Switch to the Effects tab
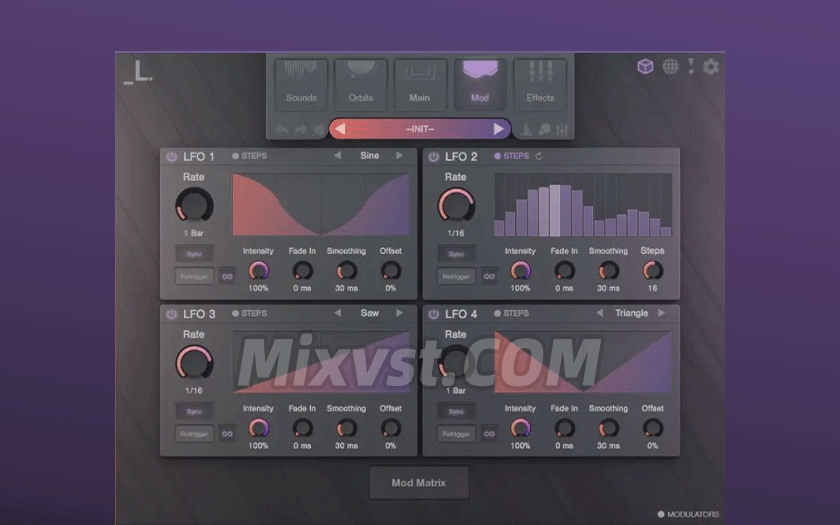 [540, 84]
